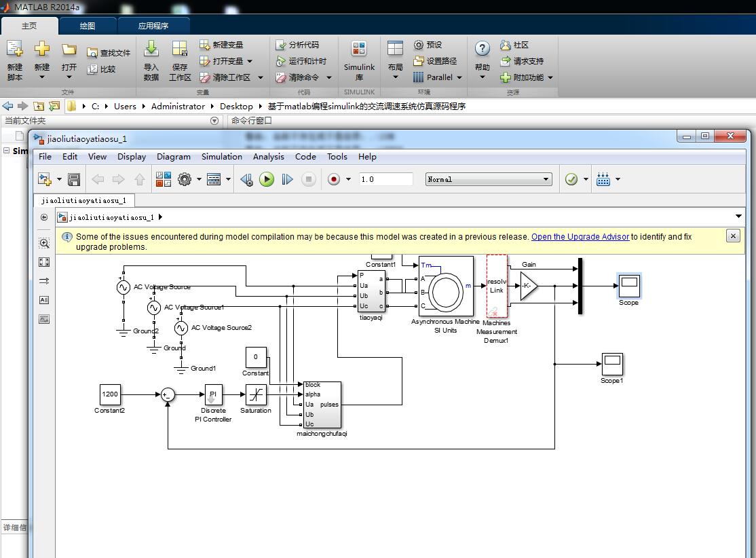Image resolution: width=756 pixels, height=558 pixels.
Task: Click the Annotation text icon in palette
Action: [x=44, y=300]
